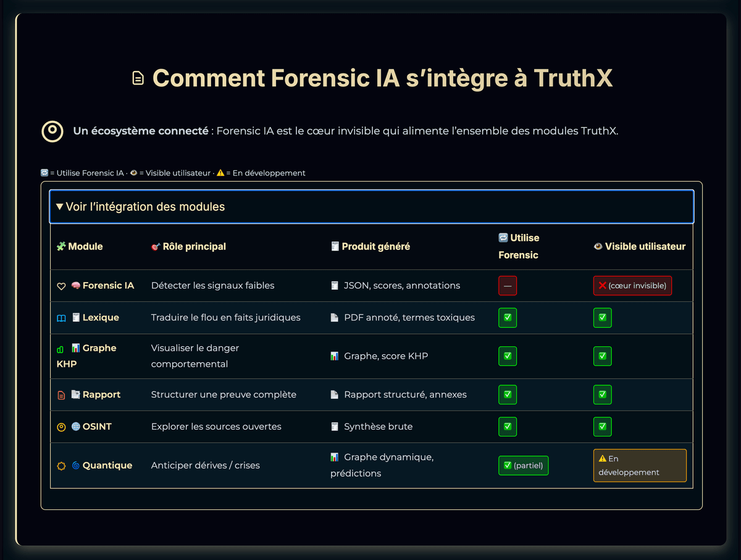
Task: Click the '= Utilise Forensic IA' legend text
Action: pos(87,173)
